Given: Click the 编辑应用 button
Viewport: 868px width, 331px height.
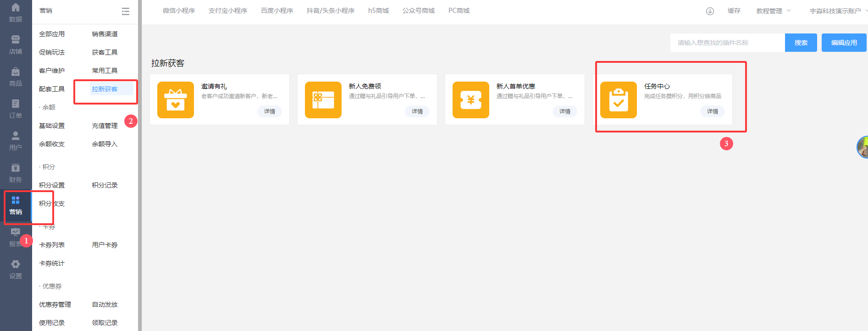Looking at the screenshot, I should (x=844, y=43).
